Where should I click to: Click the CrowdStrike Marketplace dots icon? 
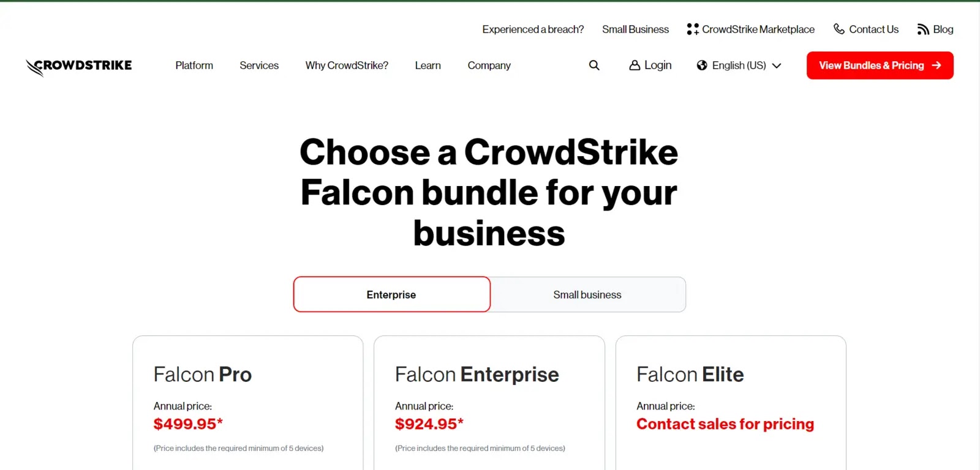pos(693,29)
